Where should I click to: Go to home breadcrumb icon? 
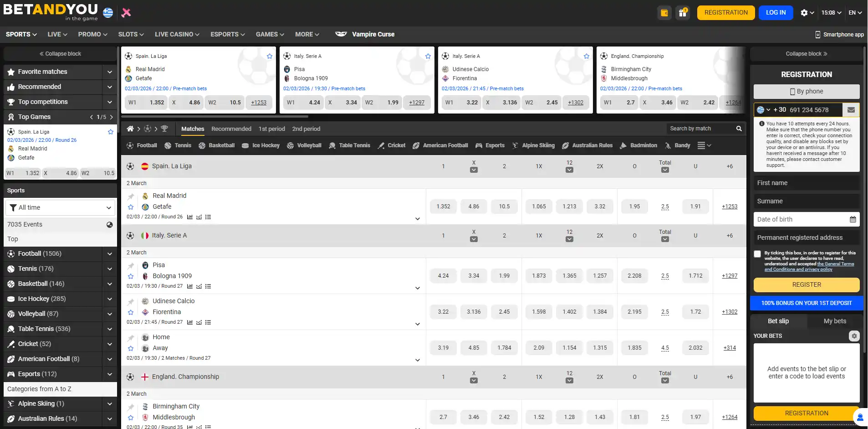tap(130, 129)
